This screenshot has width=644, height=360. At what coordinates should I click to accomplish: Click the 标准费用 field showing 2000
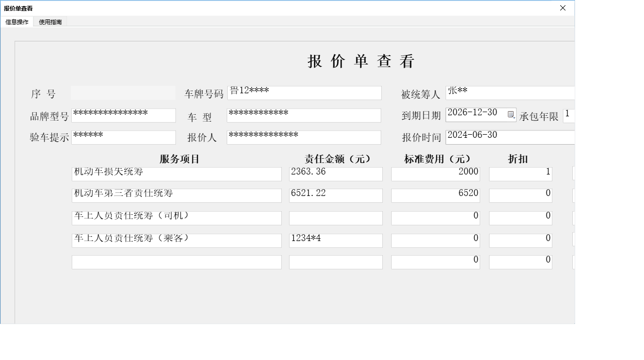tap(435, 172)
